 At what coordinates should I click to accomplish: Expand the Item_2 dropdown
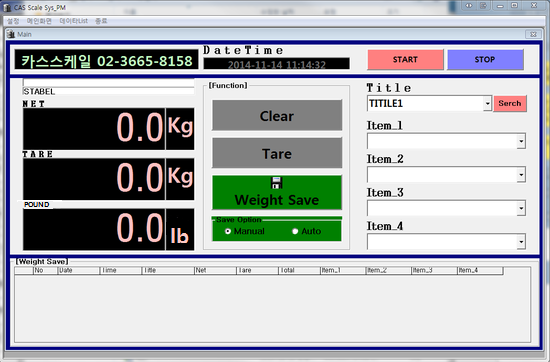pos(521,175)
